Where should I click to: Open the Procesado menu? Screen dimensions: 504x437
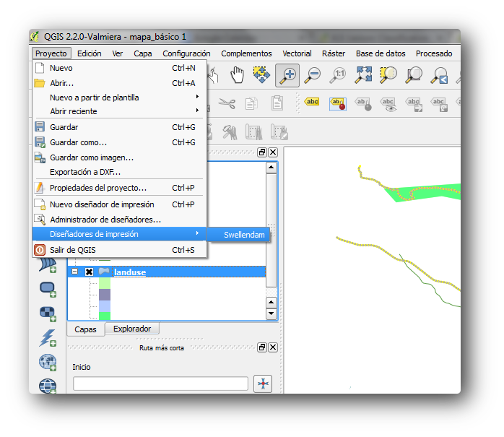tap(434, 53)
